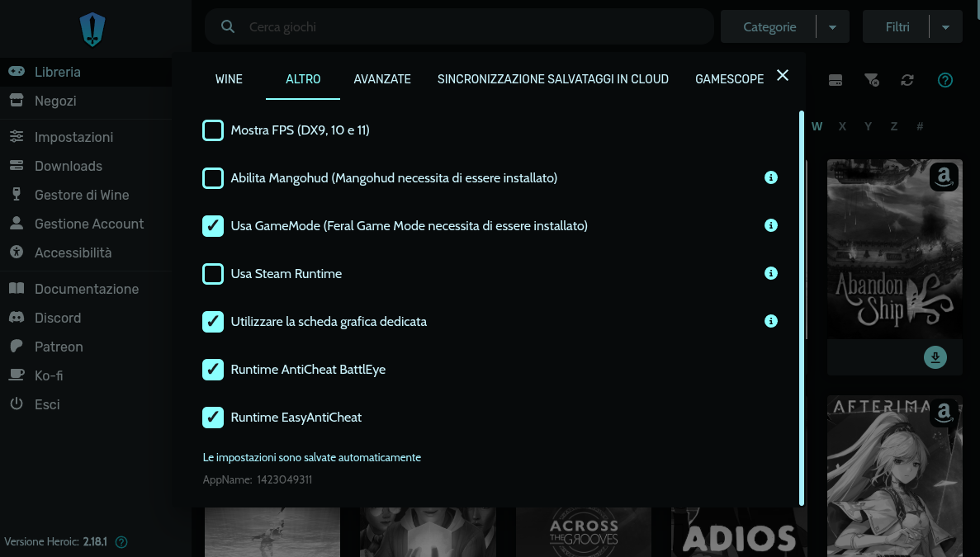Click info icon for Mangohud option

pos(771,177)
